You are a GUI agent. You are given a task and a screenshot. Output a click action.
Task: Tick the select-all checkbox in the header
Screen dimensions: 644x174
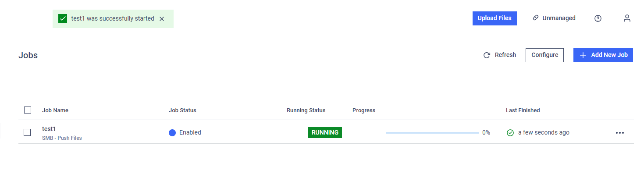[28, 110]
